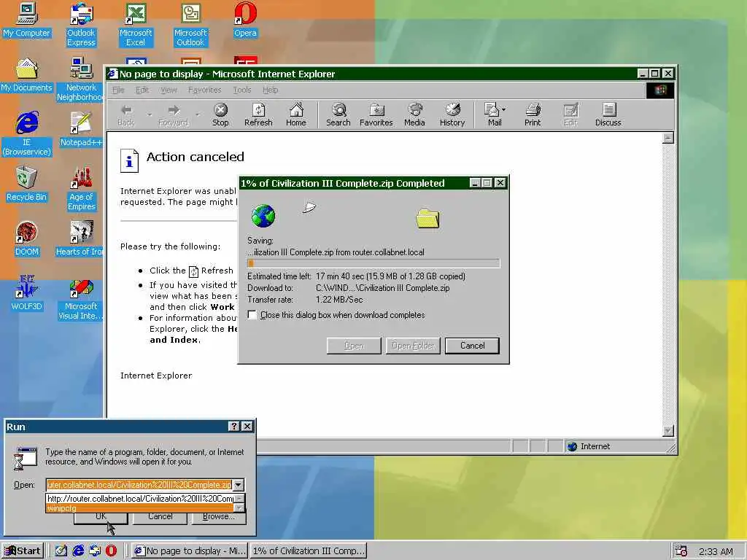The image size is (747, 560).
Task: Select the Microsoft Outlook desktop icon
Action: coord(190,25)
